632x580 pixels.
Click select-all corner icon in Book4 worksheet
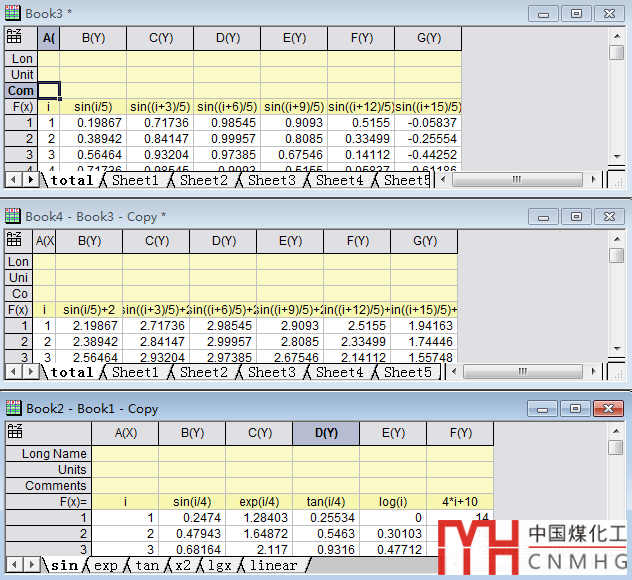pos(14,241)
